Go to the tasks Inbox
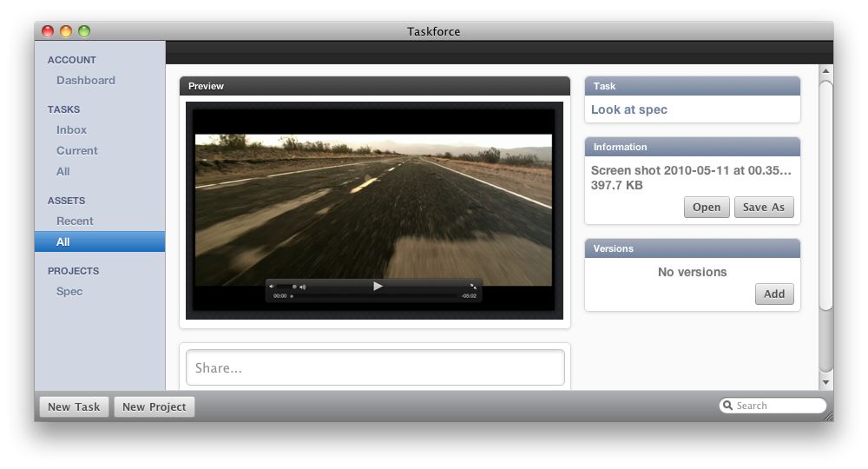The height and width of the screenshot is (469, 868). pyautogui.click(x=72, y=130)
